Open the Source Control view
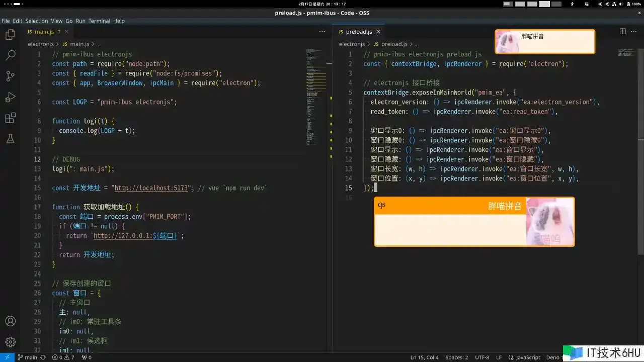 click(x=10, y=76)
